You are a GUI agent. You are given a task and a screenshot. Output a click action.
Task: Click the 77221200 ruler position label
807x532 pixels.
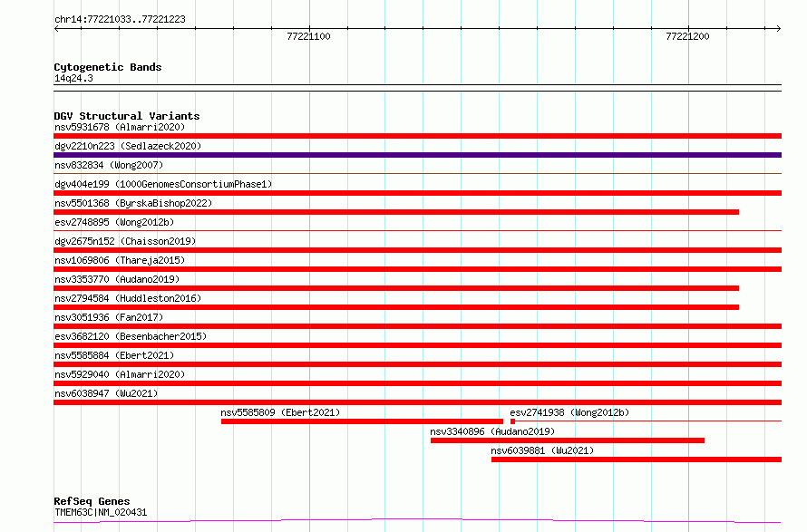[687, 36]
